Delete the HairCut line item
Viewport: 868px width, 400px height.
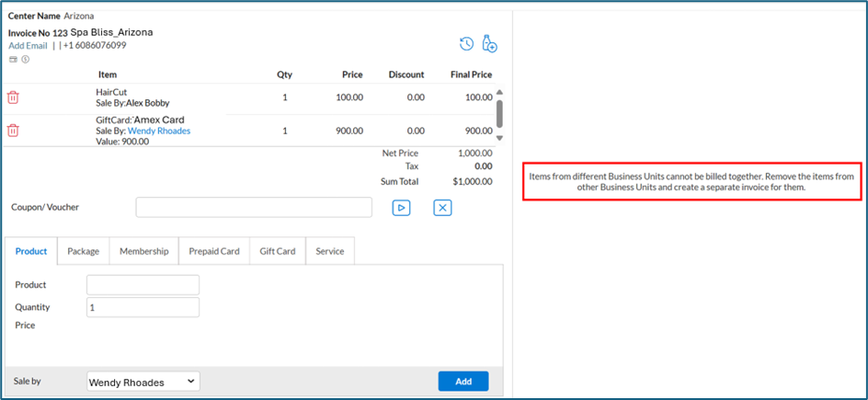(13, 97)
